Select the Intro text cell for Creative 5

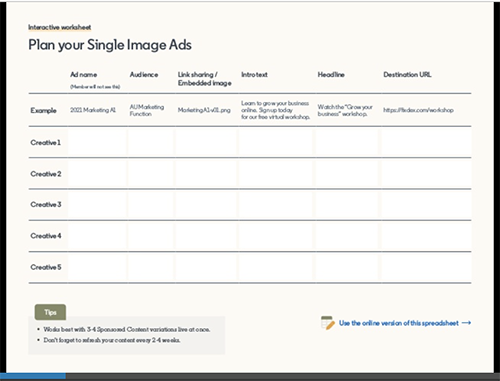277,267
